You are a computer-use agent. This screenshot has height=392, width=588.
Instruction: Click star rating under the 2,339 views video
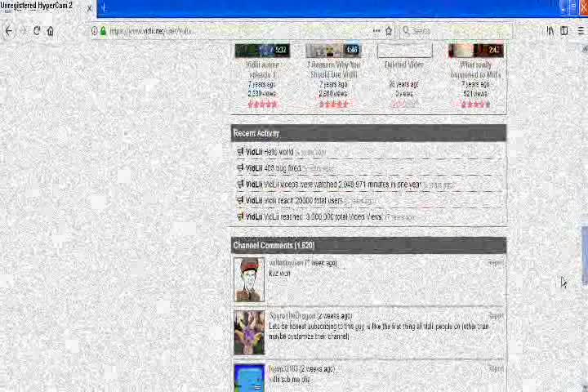(x=262, y=105)
